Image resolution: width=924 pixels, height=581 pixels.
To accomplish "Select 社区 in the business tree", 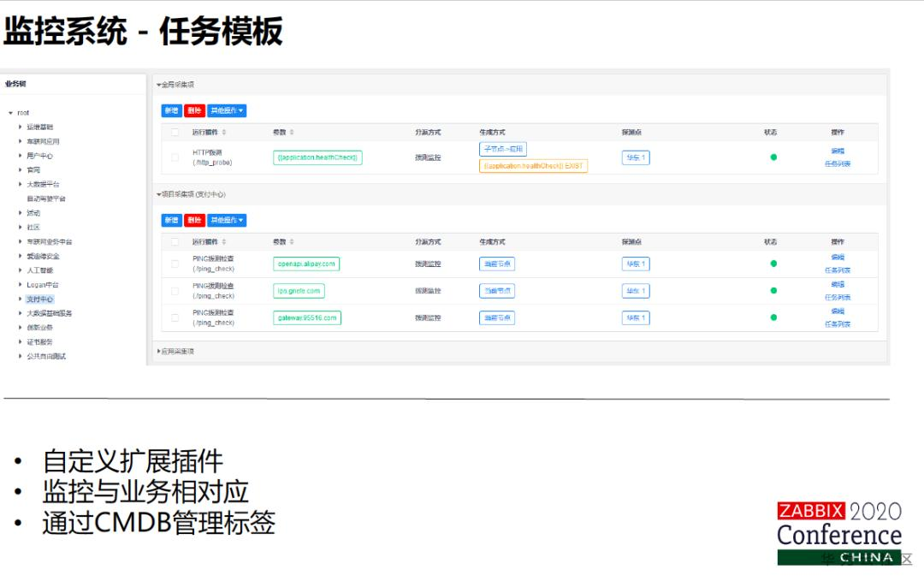I will (33, 227).
